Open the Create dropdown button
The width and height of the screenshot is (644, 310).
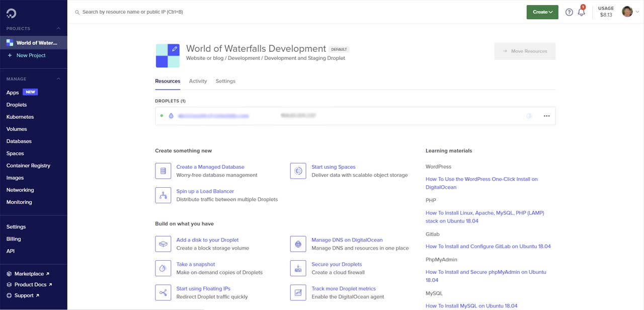tap(542, 12)
